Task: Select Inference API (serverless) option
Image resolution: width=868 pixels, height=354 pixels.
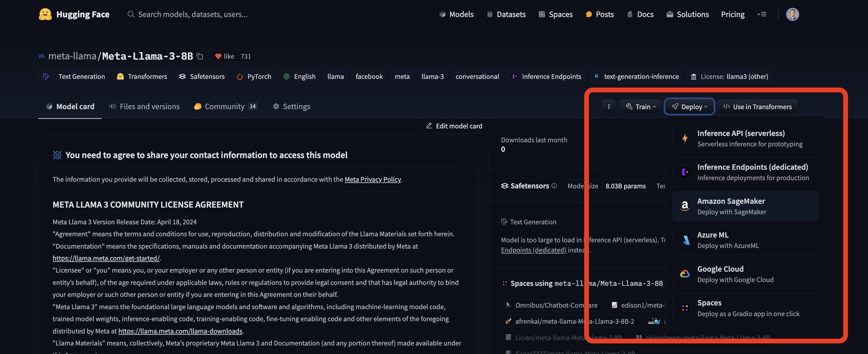Action: pos(746,138)
